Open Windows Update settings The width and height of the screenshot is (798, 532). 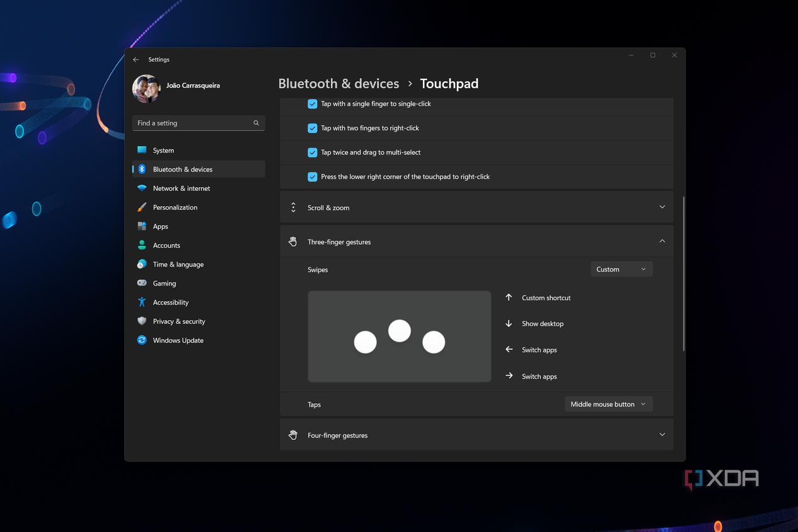[x=199, y=340]
